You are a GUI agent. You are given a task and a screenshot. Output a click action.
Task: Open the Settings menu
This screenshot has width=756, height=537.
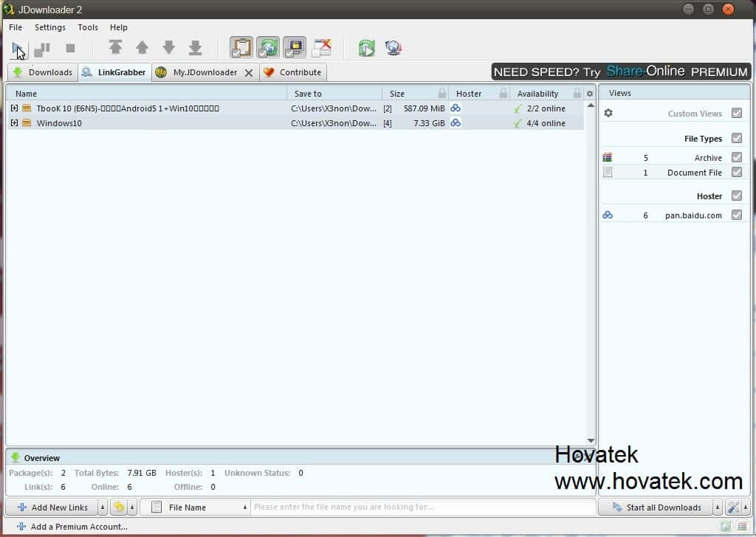49,27
